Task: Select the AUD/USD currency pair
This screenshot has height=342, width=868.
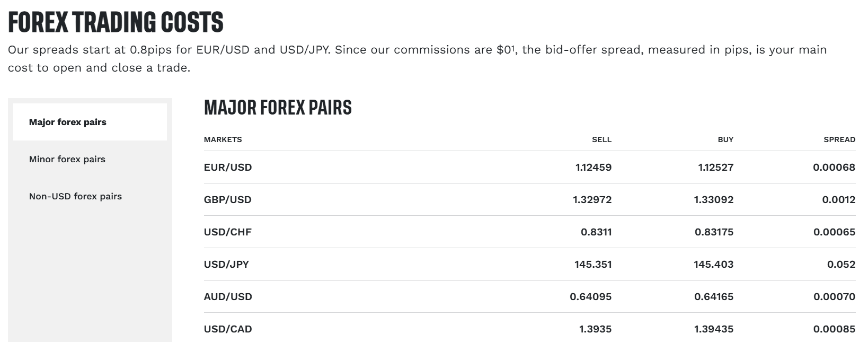Action: (228, 296)
